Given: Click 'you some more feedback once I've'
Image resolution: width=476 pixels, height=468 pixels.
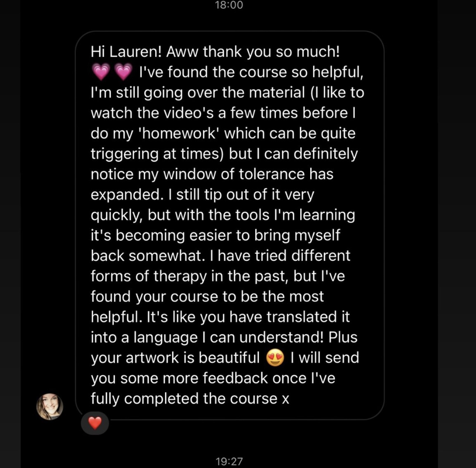Looking at the screenshot, I should click(213, 378).
